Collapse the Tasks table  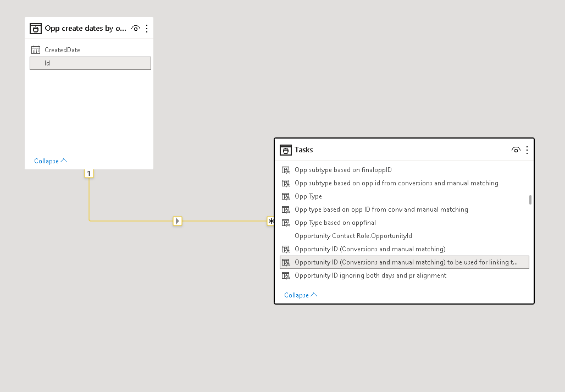[301, 295]
